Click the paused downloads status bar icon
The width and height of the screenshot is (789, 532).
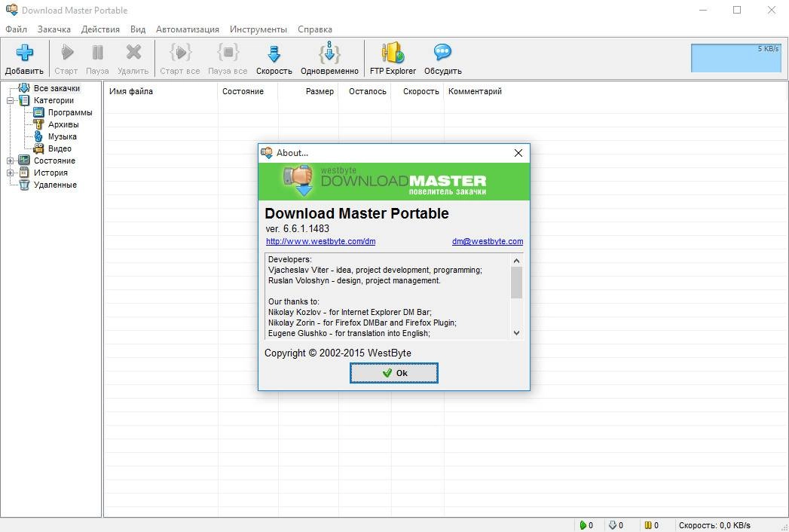point(613,525)
